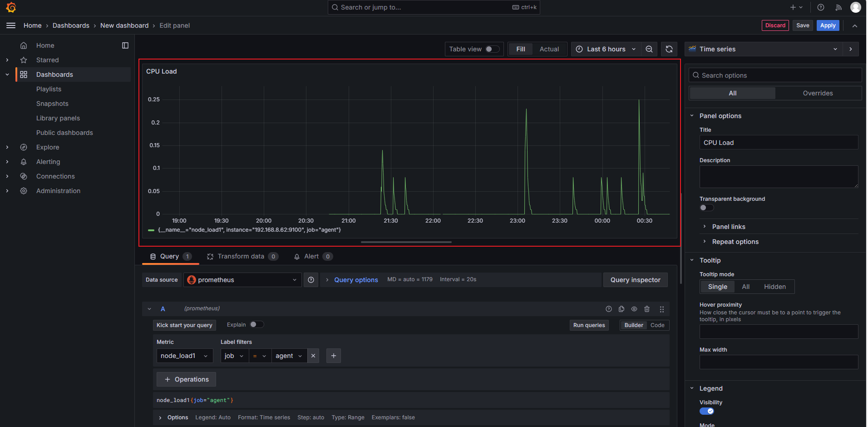Click the zoom out time range icon
This screenshot has width=868, height=427.
(x=649, y=49)
